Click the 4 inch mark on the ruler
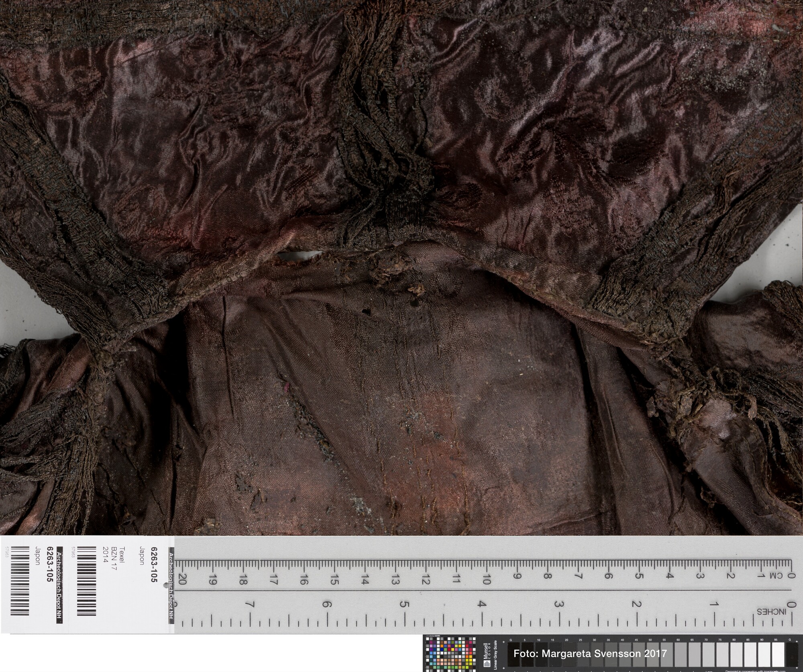This screenshot has width=803, height=672. [481, 604]
